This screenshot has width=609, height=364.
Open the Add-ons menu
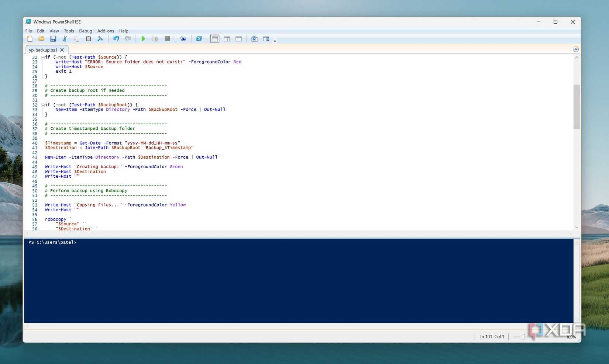(106, 31)
